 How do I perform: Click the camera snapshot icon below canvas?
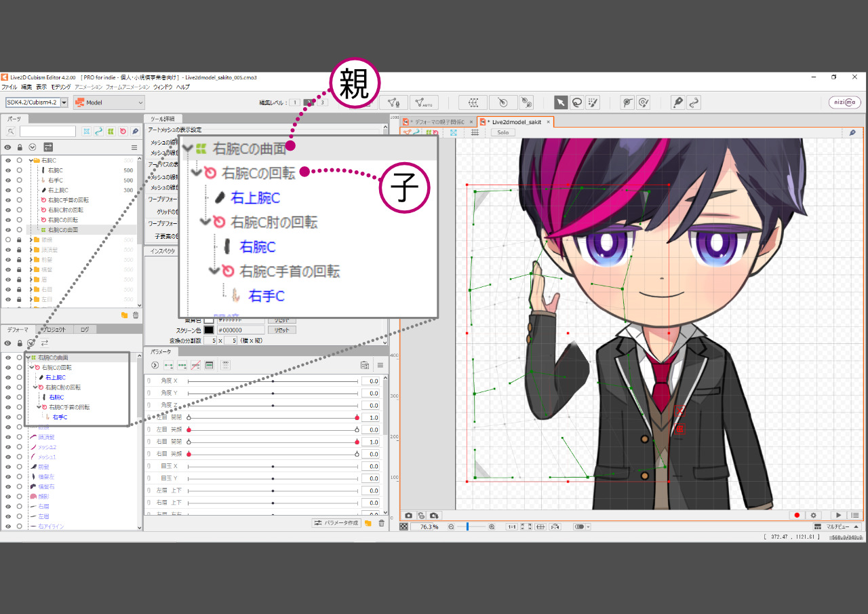(409, 516)
